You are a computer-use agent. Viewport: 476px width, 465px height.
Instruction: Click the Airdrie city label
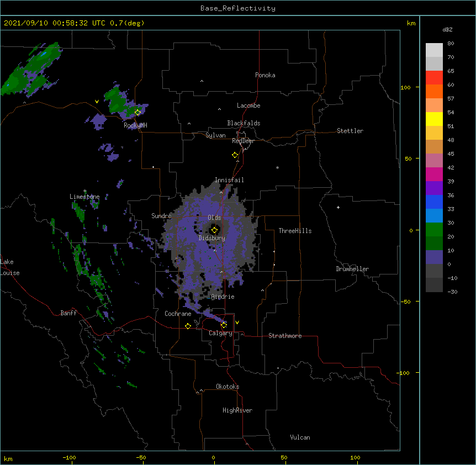pos(223,297)
